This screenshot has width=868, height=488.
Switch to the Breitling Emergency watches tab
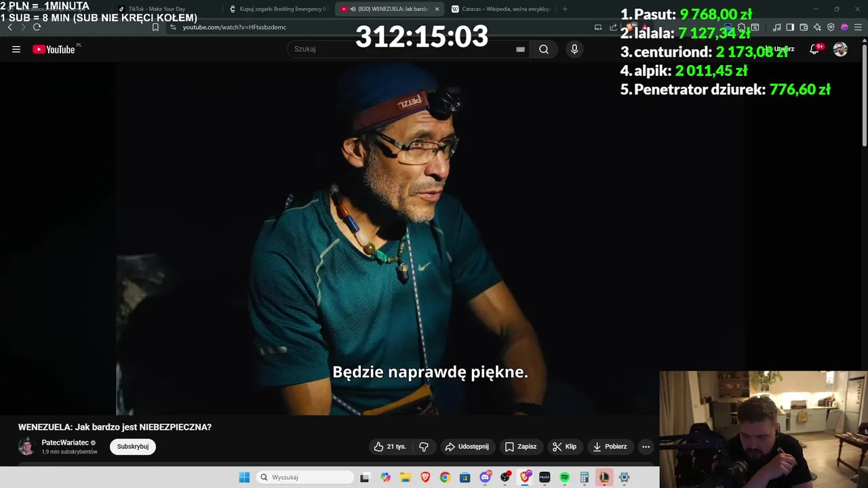coord(278,9)
